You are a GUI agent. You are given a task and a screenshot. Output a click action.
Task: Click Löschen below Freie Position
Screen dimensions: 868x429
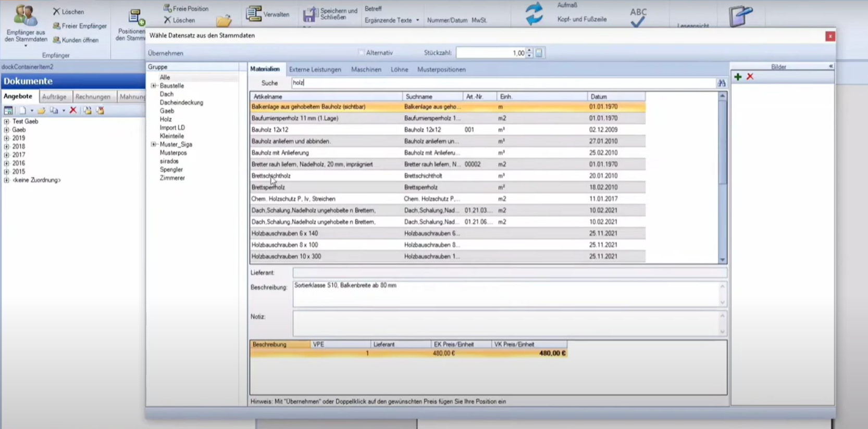[180, 20]
